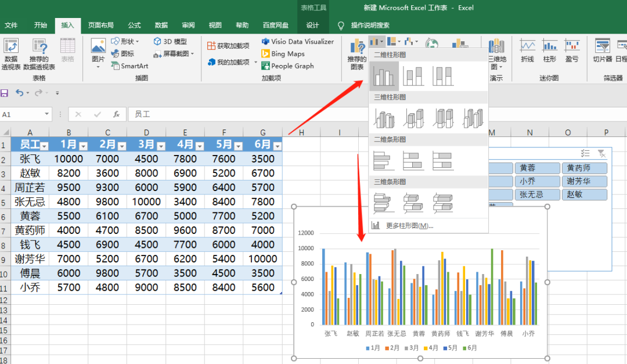Switch to the 插入 ribbon tab

tap(67, 25)
